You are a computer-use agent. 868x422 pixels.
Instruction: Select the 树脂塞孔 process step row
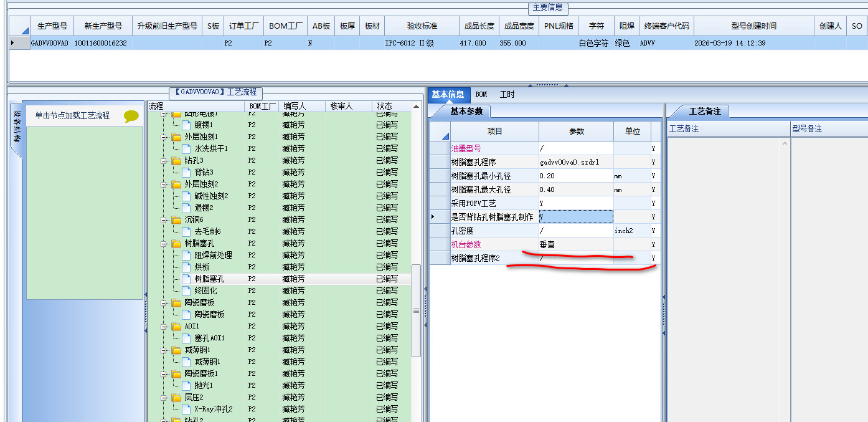(x=279, y=279)
